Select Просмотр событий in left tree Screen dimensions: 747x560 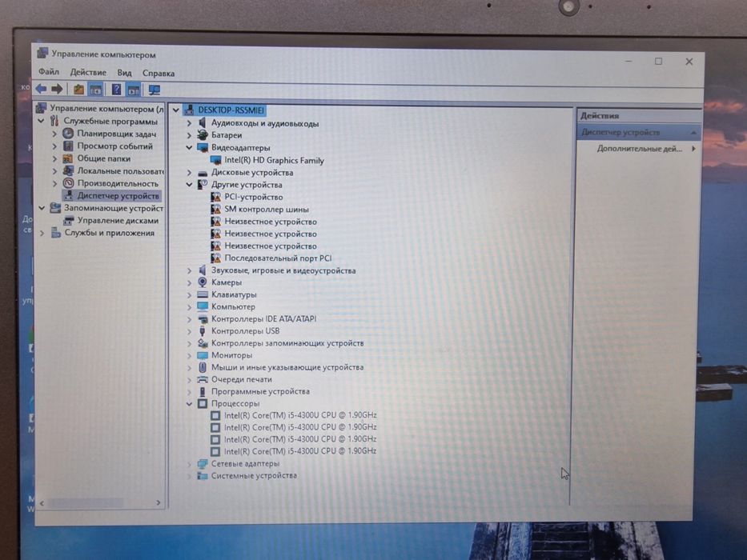[x=114, y=146]
